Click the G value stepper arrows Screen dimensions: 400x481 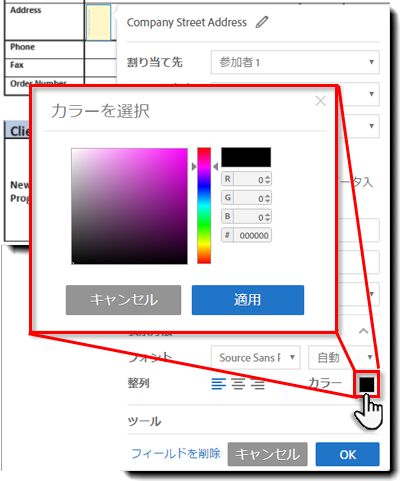[268, 198]
